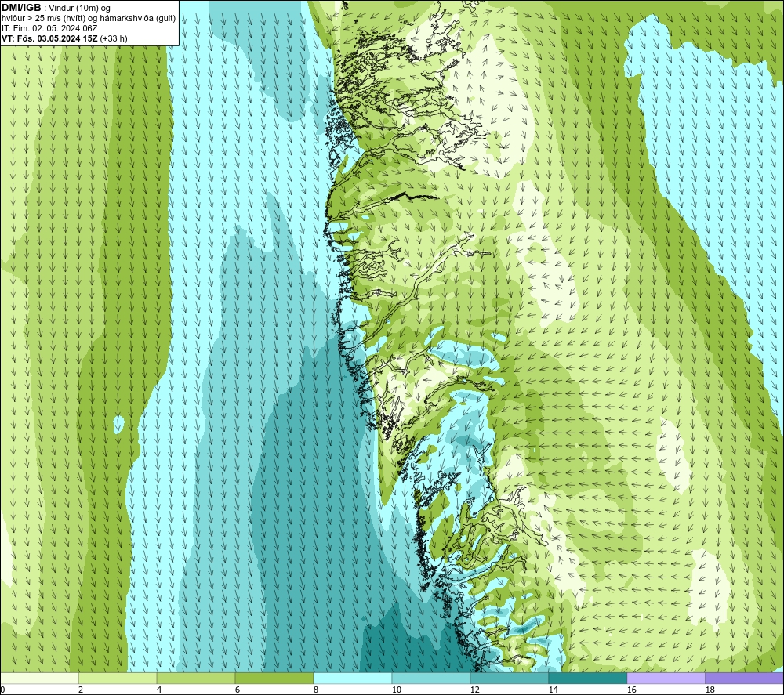Click the "10" wind scale label
784x695 pixels.
pyautogui.click(x=396, y=690)
